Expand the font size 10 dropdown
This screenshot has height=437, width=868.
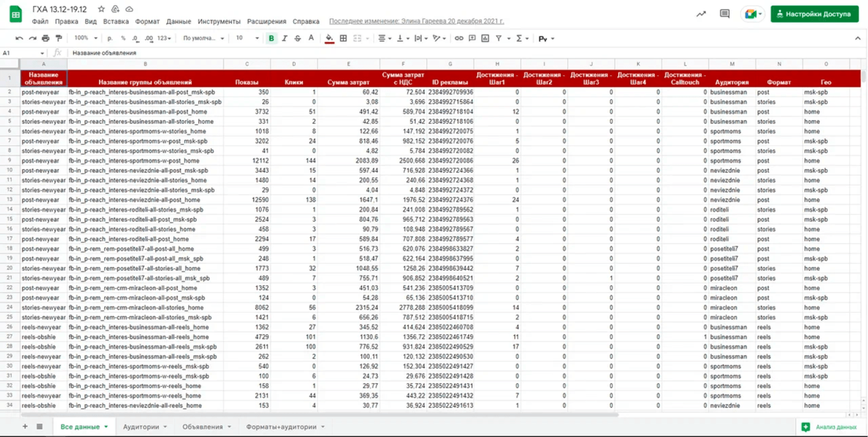[247, 38]
